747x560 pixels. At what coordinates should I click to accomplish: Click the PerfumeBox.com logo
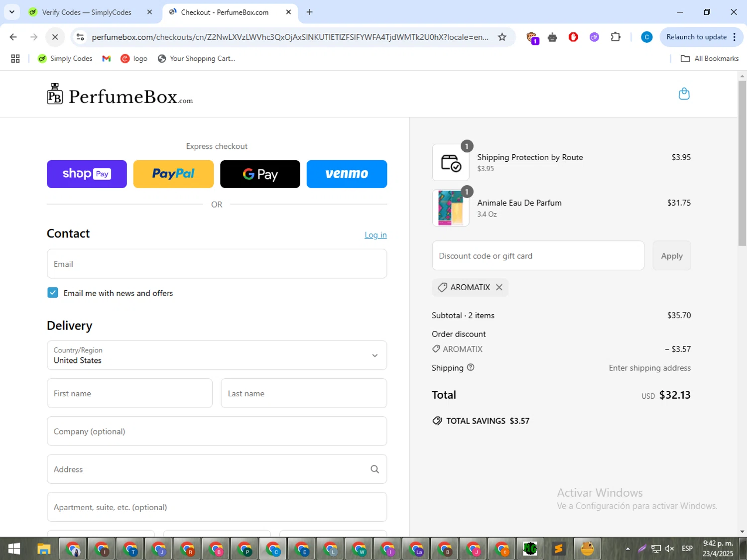(120, 95)
